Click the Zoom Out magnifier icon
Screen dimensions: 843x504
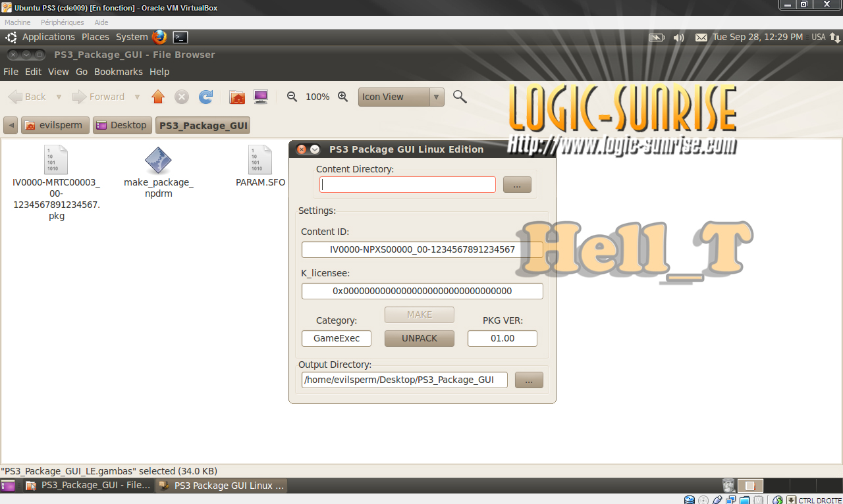[292, 97]
